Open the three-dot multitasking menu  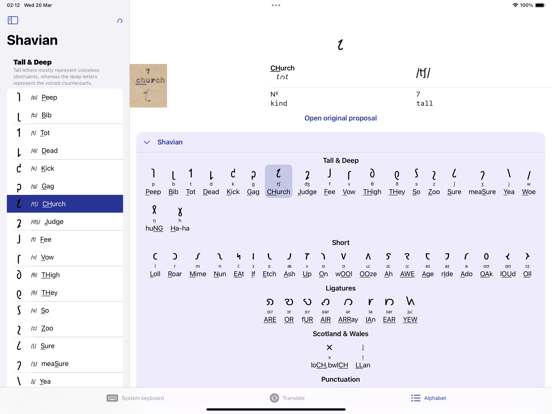click(x=276, y=5)
